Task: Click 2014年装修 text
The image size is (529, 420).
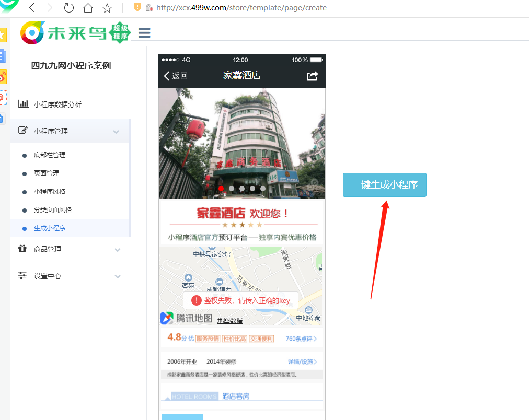Action: point(221,361)
